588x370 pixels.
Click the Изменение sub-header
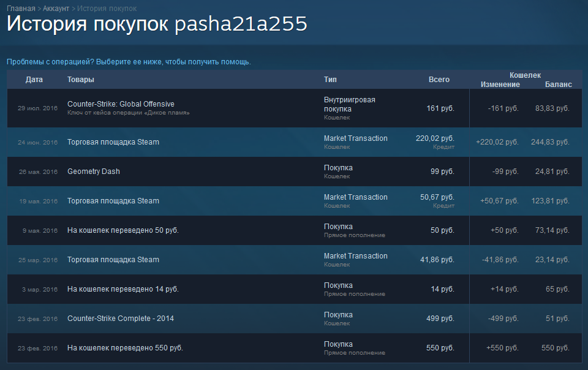point(500,85)
